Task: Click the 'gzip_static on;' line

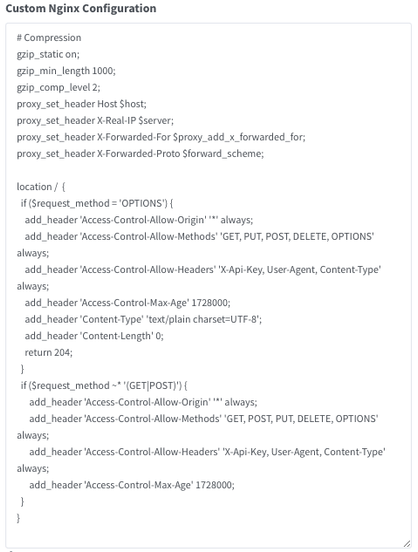Action: click(x=48, y=54)
